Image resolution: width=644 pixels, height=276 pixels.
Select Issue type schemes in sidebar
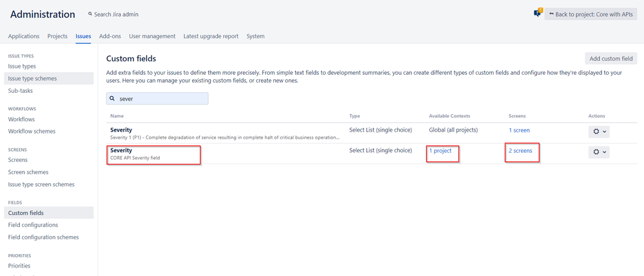49,79
